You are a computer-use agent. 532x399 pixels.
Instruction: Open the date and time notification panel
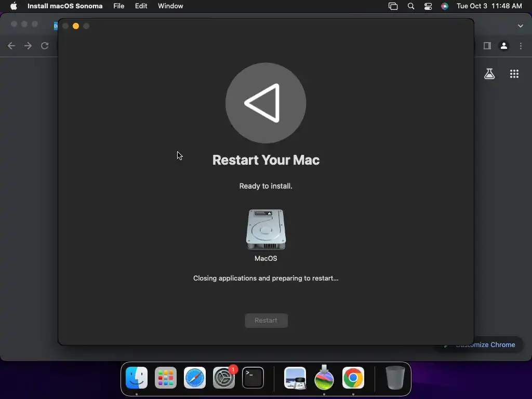point(489,6)
